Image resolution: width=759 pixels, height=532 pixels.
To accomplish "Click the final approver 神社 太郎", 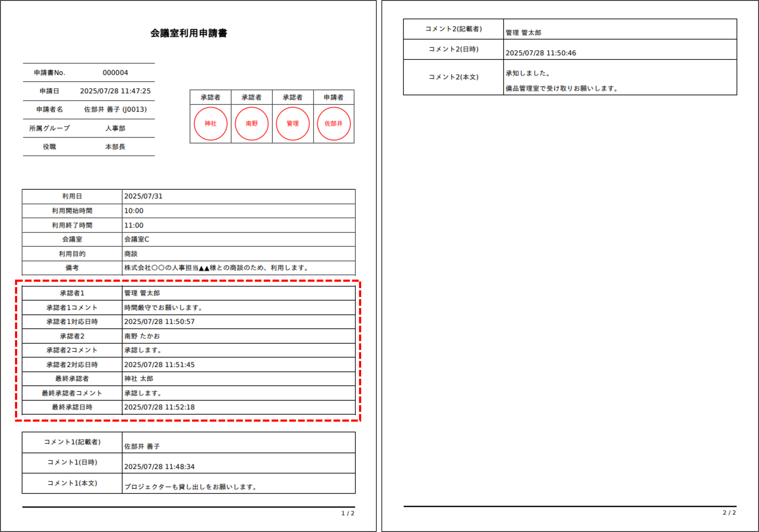I will (x=138, y=379).
